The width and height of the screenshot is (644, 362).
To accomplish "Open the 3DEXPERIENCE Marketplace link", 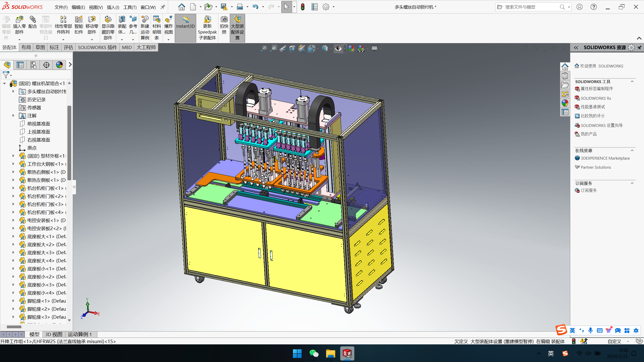I will [605, 158].
